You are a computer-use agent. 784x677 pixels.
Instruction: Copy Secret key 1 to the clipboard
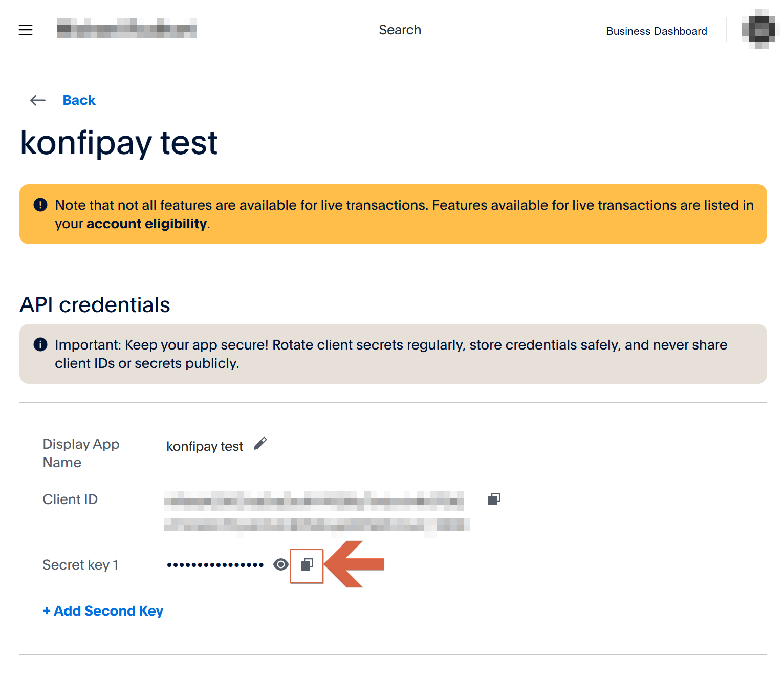307,565
